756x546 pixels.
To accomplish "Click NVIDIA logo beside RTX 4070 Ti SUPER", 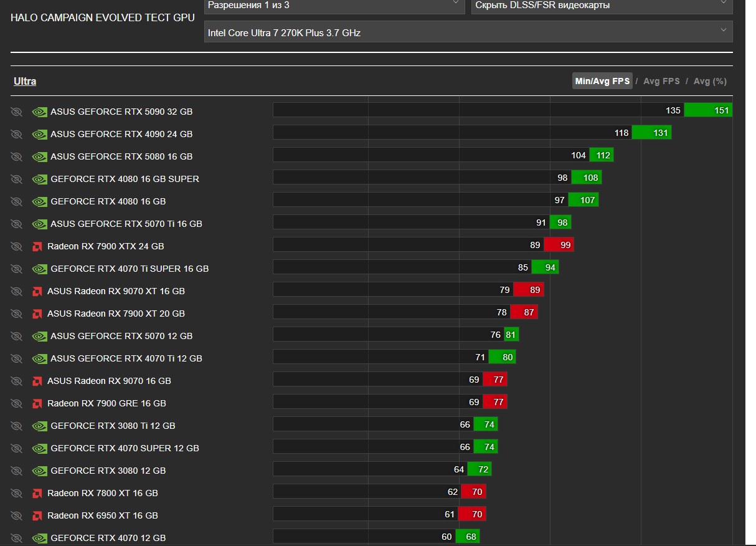I will pos(39,269).
